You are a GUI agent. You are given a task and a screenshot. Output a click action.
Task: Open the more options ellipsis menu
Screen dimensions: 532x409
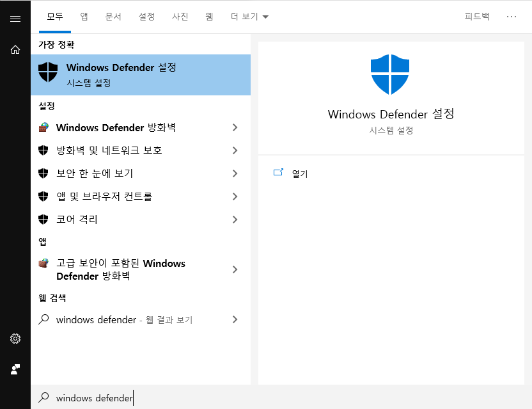tap(512, 16)
